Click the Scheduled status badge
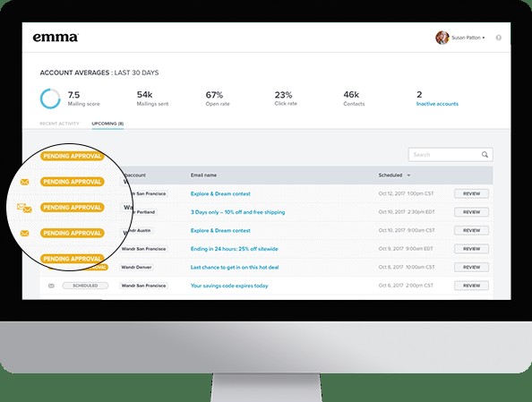The width and height of the screenshot is (532, 402). [85, 286]
